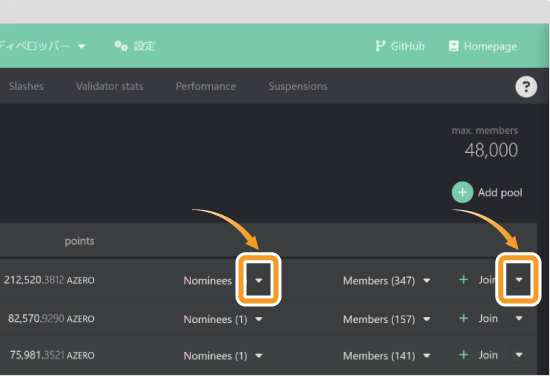Click the plus icon in Members (141) row
Screen dimensions: 550x376
coord(463,355)
